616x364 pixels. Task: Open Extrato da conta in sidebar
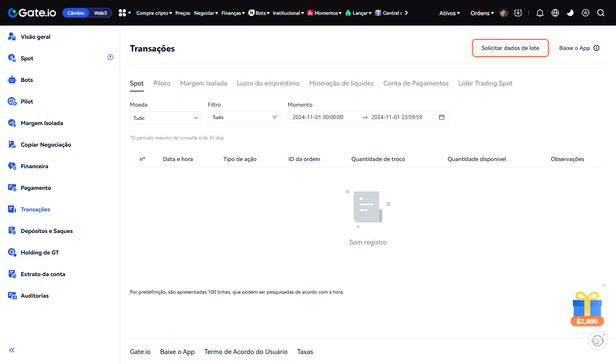coord(43,274)
